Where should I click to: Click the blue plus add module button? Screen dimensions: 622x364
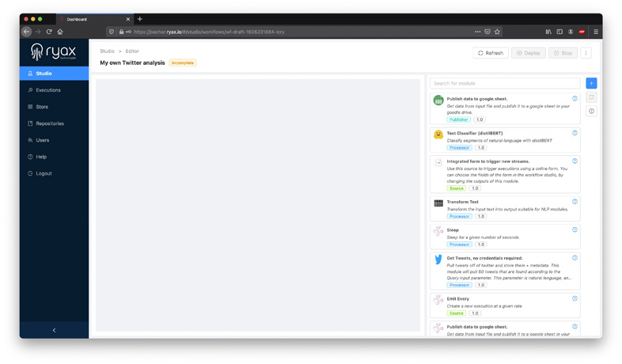click(x=591, y=83)
